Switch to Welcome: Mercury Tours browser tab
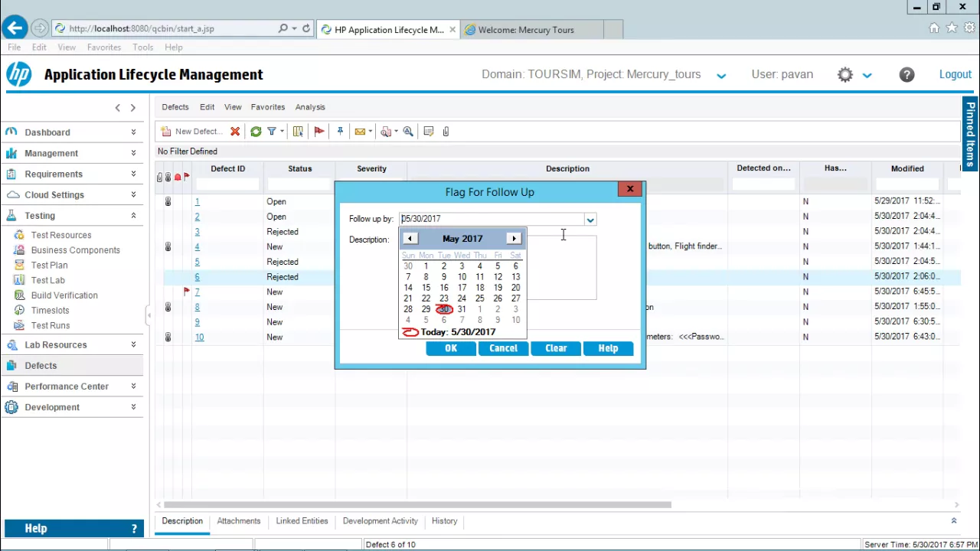This screenshot has width=980, height=551. [532, 30]
